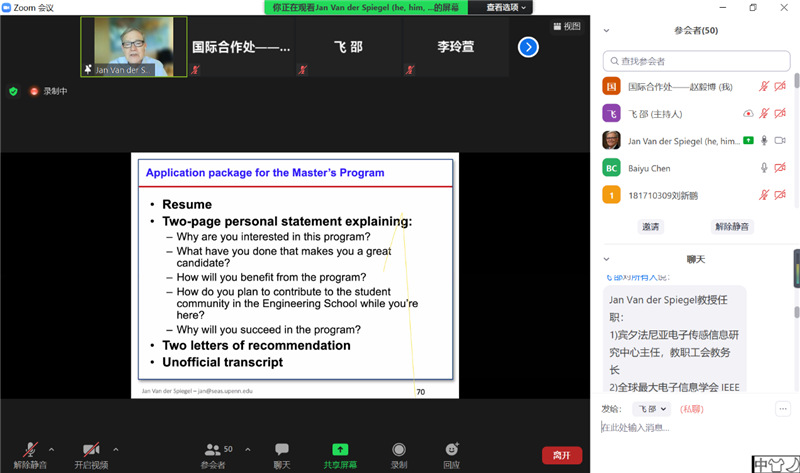800x473 pixels.
Task: Click the 参会者 participants icon in bottom toolbar
Action: point(213,450)
